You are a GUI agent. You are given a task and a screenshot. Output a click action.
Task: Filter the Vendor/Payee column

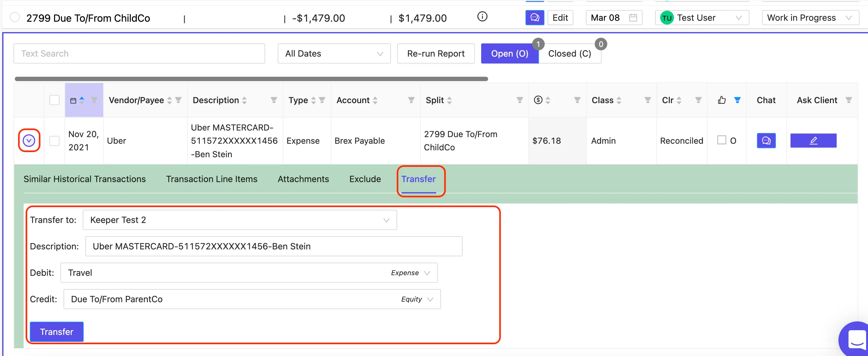point(179,100)
